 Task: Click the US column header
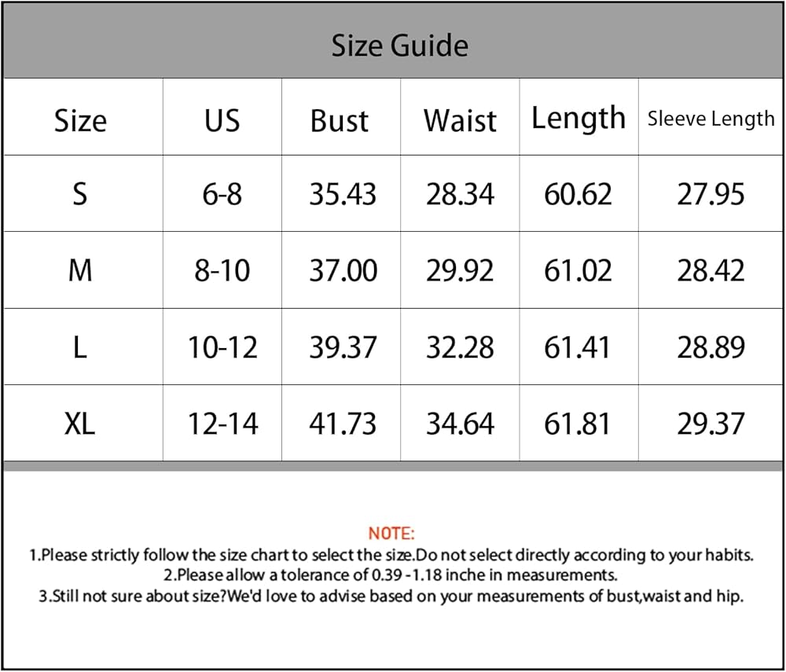[x=222, y=121]
